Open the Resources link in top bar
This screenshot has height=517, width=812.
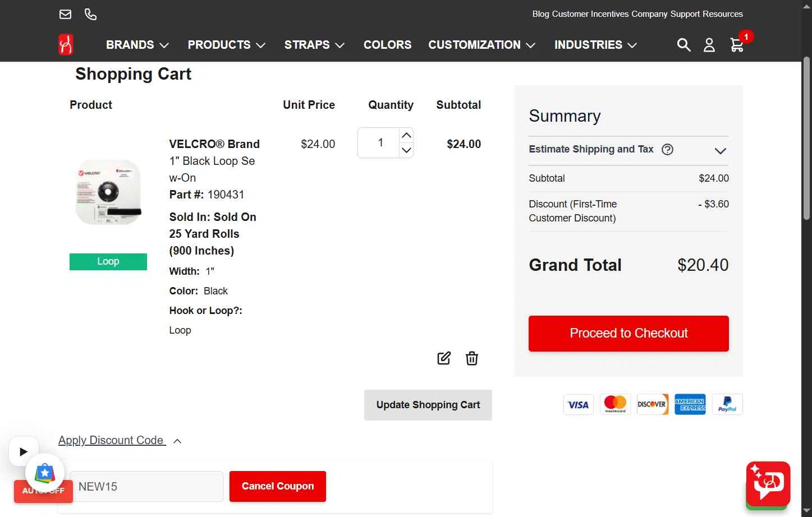(723, 14)
